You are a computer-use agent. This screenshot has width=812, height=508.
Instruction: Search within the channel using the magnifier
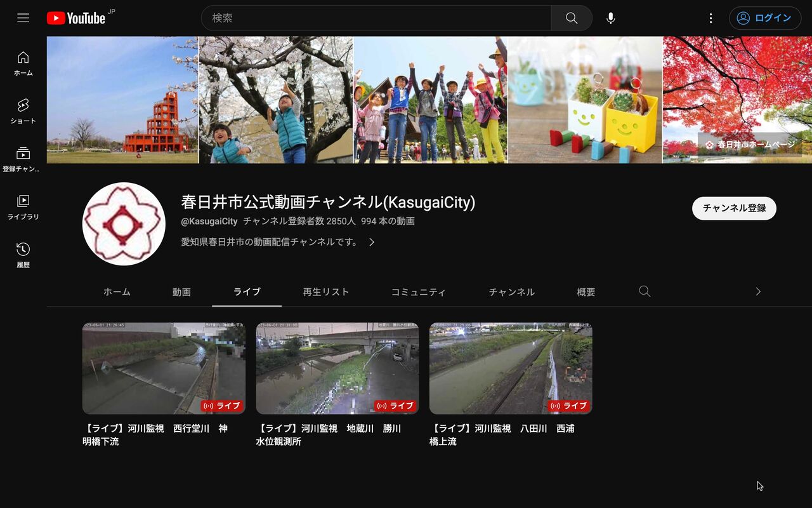tap(645, 291)
